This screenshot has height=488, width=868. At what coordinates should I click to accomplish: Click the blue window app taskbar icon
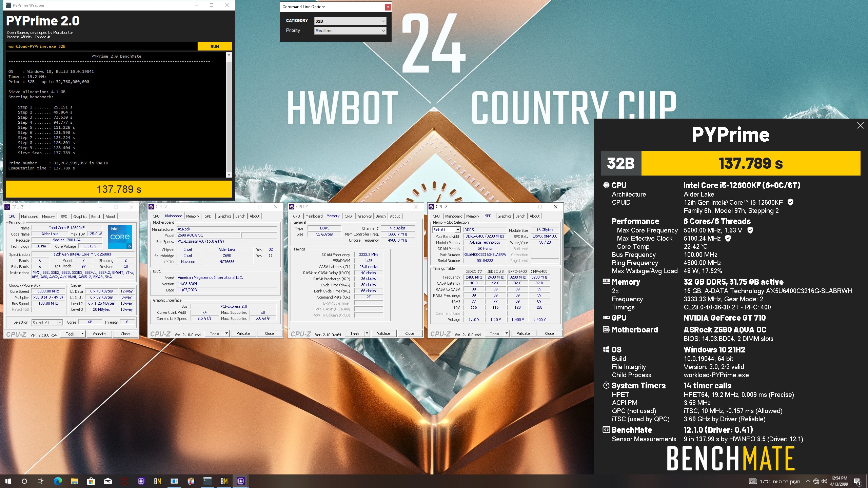(174, 481)
